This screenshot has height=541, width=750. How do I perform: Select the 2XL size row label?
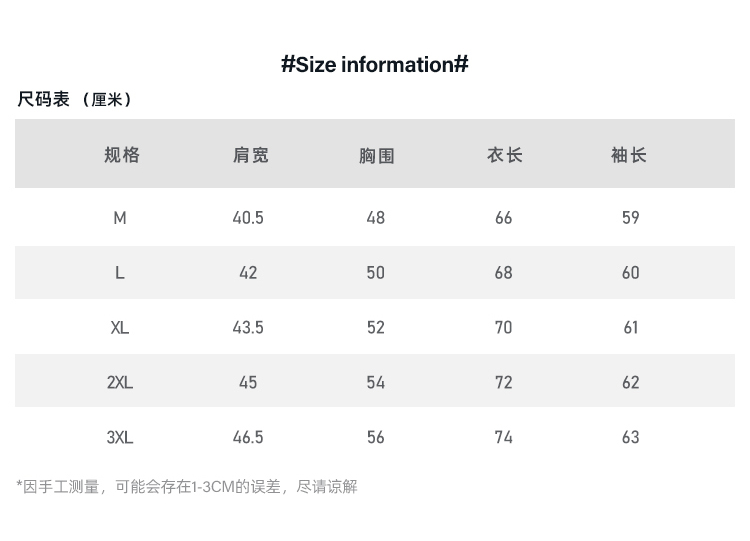[120, 383]
